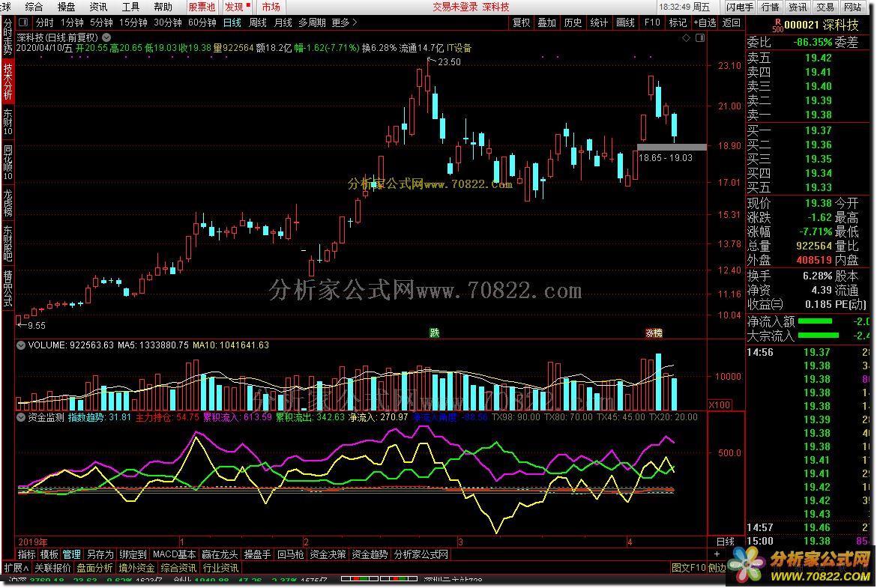
Task: Open F10 company info
Action: point(652,22)
